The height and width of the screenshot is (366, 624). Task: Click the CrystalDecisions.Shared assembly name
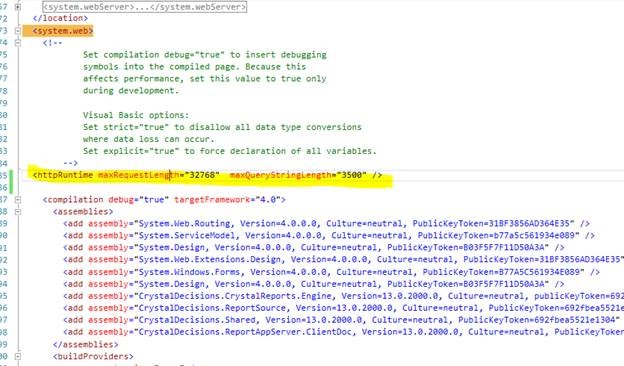coord(197,320)
